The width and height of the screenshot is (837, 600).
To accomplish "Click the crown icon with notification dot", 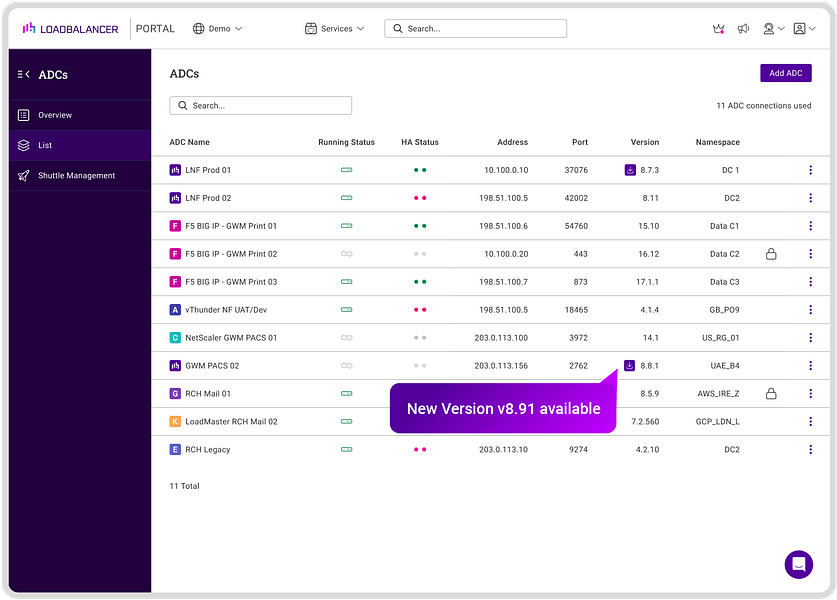I will coord(718,28).
